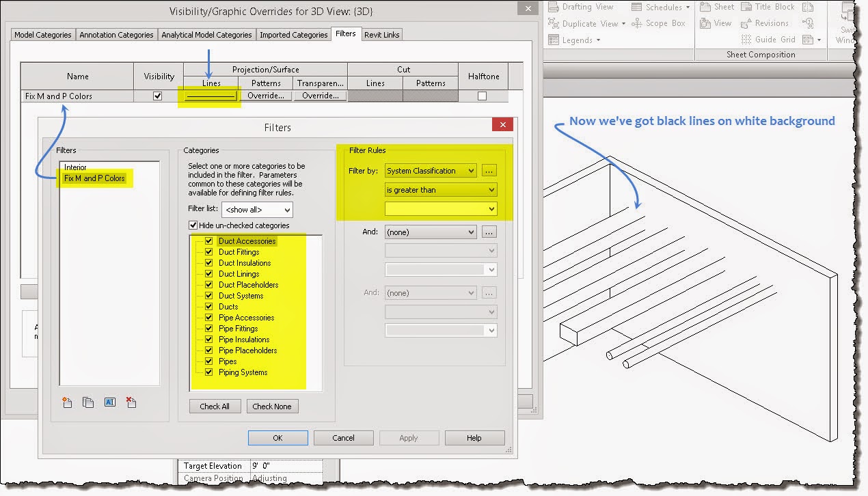The image size is (868, 496).
Task: Click the Lines override swatch for the filter
Action: click(x=210, y=96)
